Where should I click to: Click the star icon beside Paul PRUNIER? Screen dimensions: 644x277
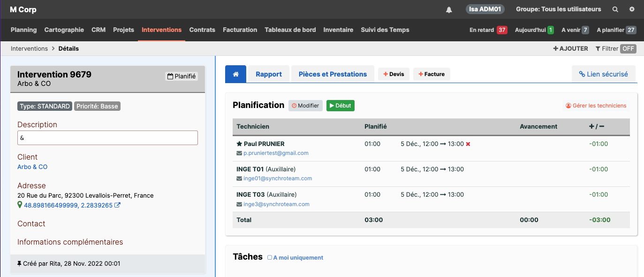point(239,144)
